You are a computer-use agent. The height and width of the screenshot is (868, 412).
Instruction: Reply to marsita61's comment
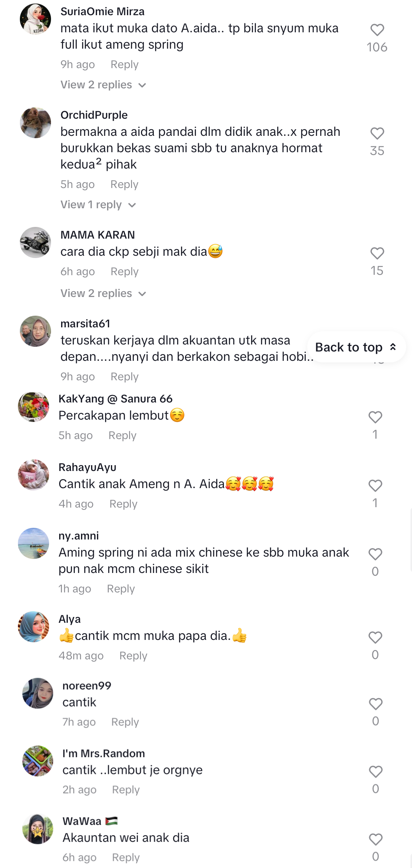(125, 377)
